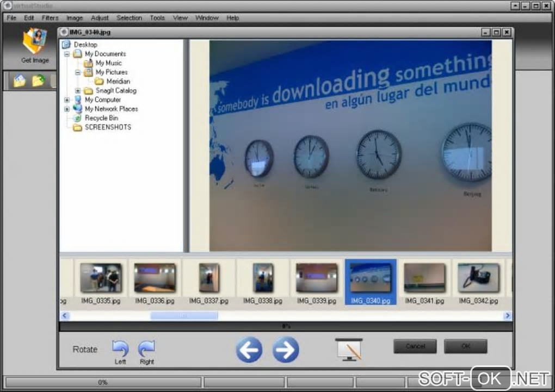The height and width of the screenshot is (392, 555).
Task: Maximize the IMG_0340.jpg browser window
Action: pyautogui.click(x=496, y=32)
